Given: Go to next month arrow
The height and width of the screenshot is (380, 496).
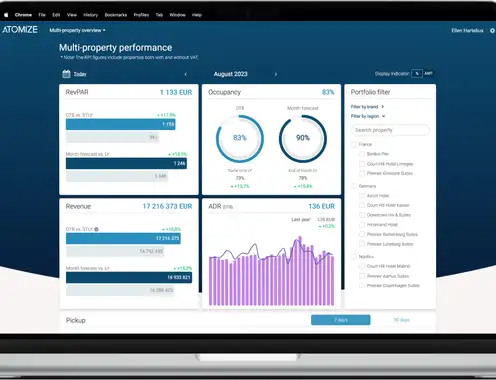Looking at the screenshot, I should [276, 74].
